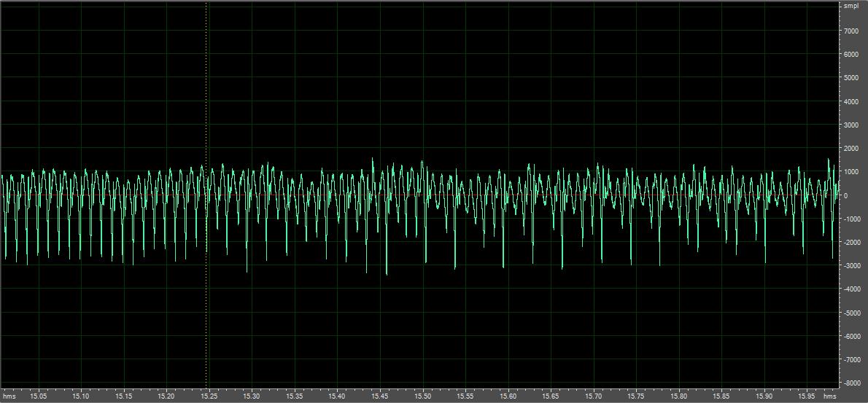Click the 15.70 mark on time ruler
Screen dimensions: 868x403
[594, 396]
